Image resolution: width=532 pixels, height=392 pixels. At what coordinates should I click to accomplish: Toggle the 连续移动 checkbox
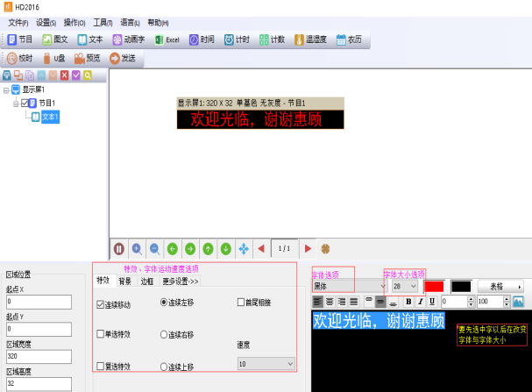tap(101, 303)
